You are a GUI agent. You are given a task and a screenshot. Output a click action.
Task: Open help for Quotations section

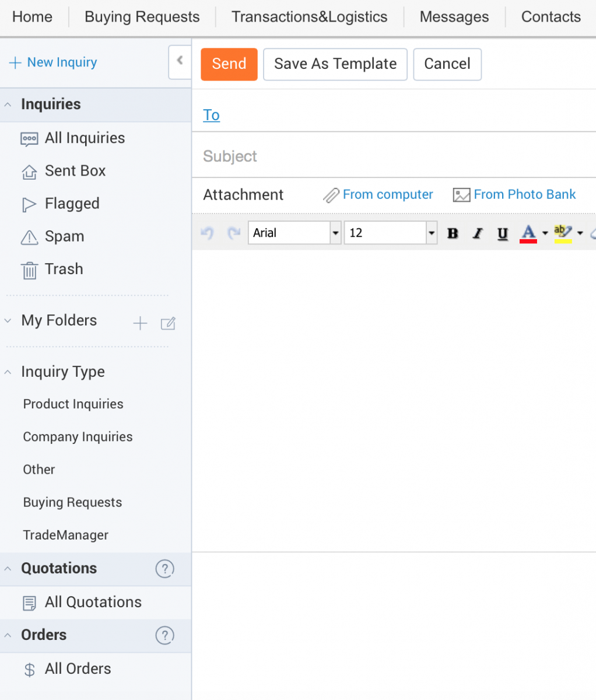point(164,569)
